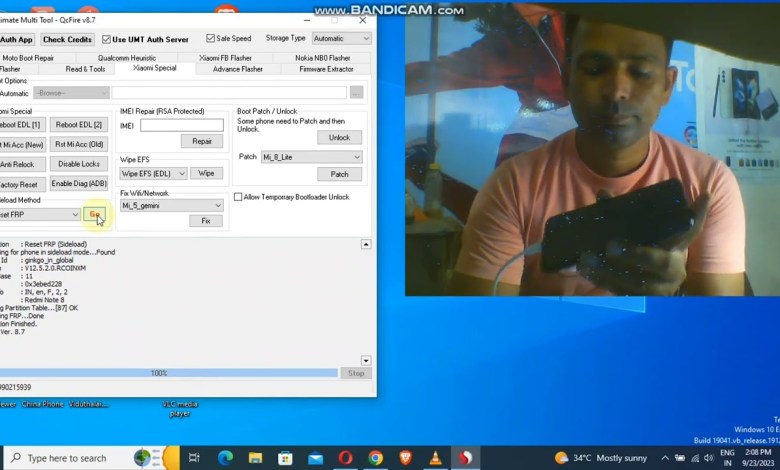780x470 pixels.
Task: Click the ENG IN language indicator
Action: (727, 458)
